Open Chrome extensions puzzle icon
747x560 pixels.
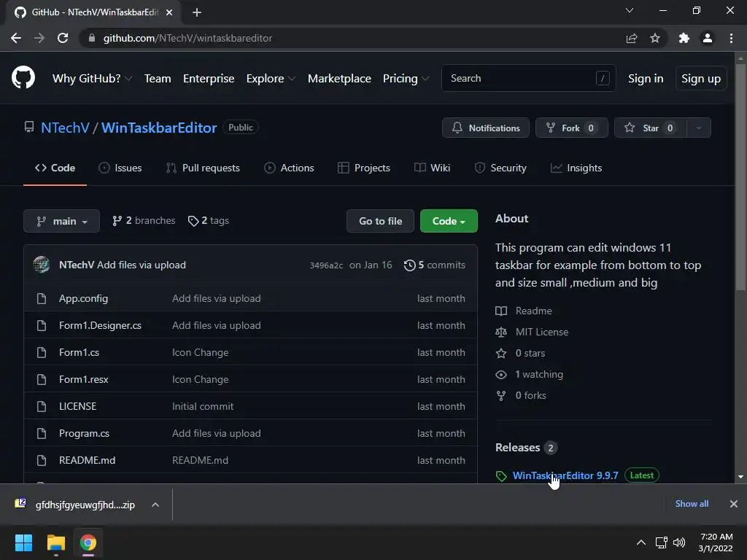click(684, 38)
